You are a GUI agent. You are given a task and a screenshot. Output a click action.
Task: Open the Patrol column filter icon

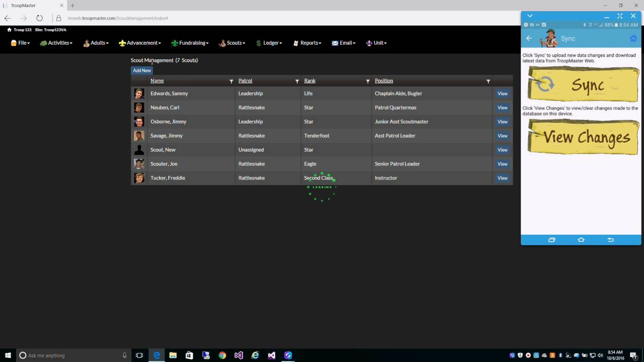[297, 81]
